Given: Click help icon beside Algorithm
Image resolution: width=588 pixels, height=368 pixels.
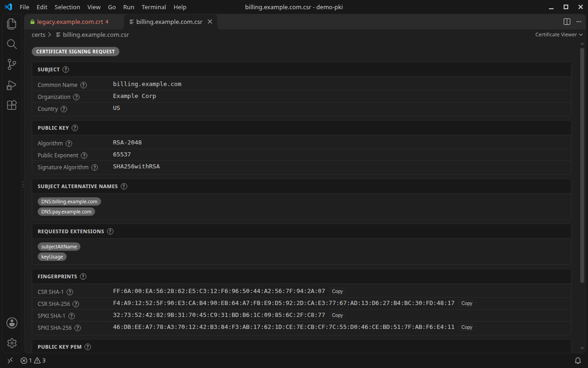Looking at the screenshot, I should pos(69,144).
